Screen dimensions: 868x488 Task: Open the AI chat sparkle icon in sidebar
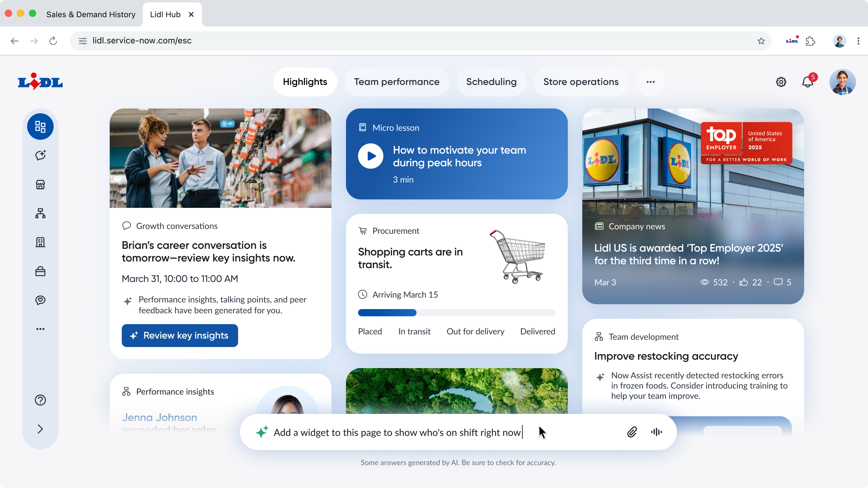coord(40,155)
